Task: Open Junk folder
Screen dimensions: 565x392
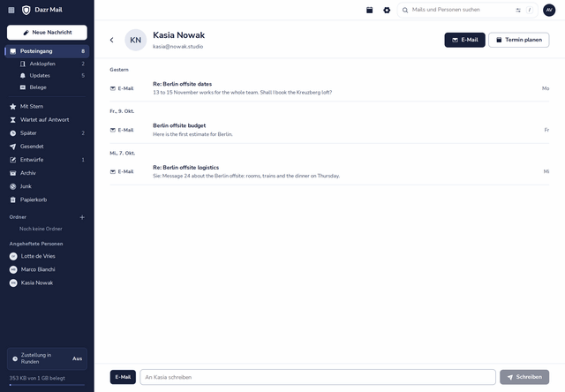Action: click(x=47, y=186)
